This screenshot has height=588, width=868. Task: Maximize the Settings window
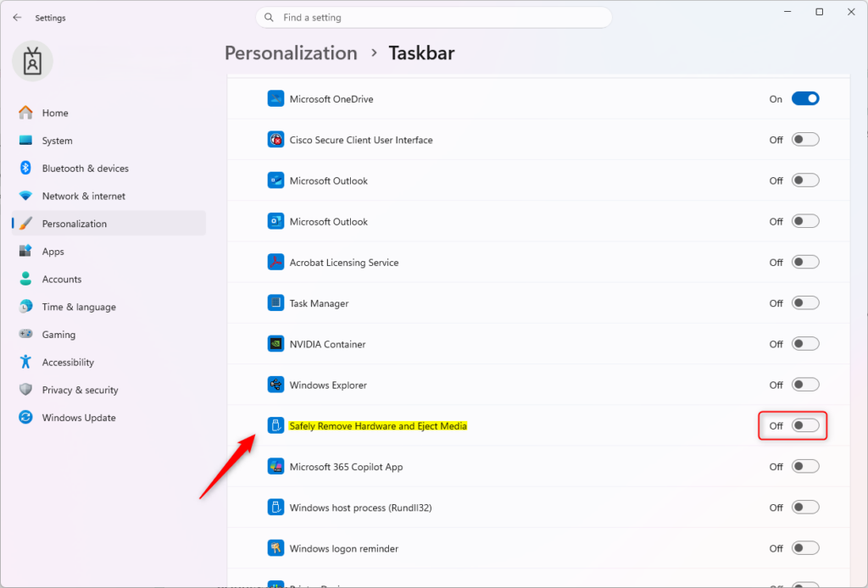coord(820,12)
